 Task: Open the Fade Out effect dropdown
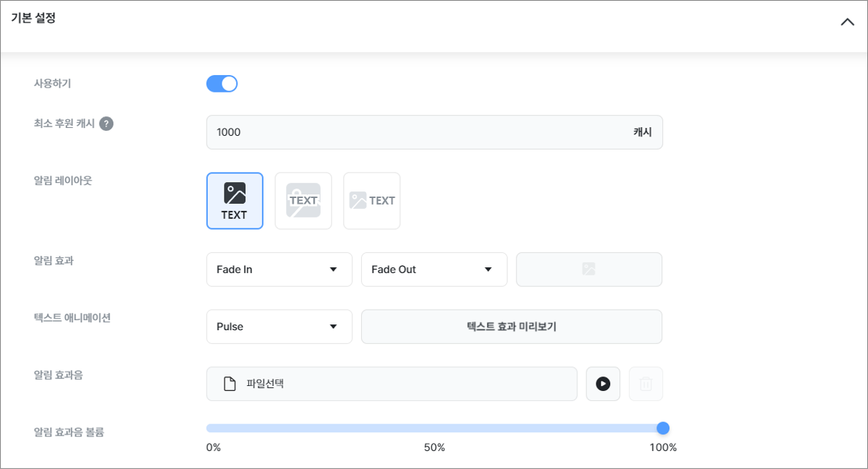(x=433, y=270)
